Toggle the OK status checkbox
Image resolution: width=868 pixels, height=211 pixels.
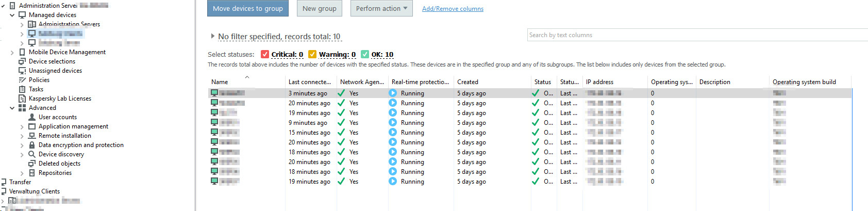coord(365,54)
